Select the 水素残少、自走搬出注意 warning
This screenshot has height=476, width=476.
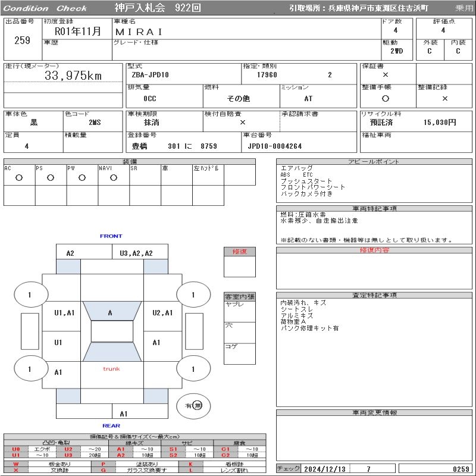point(319,220)
